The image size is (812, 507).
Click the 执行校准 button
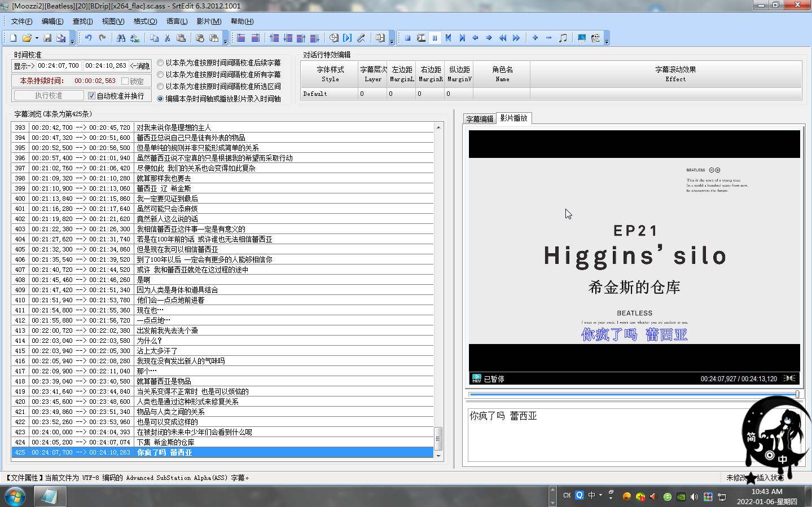click(49, 96)
